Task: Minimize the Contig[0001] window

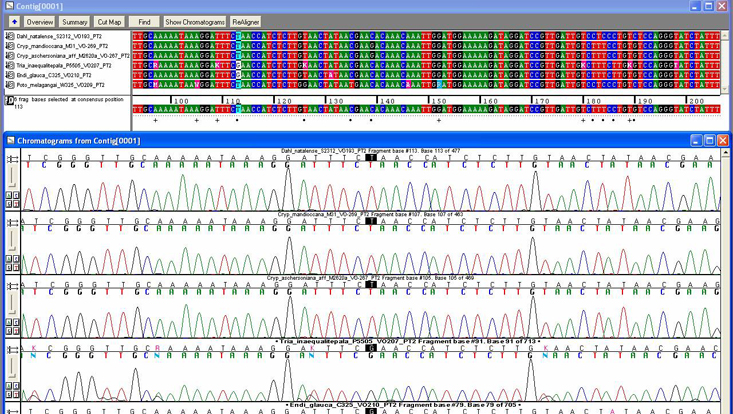Action: point(696,6)
